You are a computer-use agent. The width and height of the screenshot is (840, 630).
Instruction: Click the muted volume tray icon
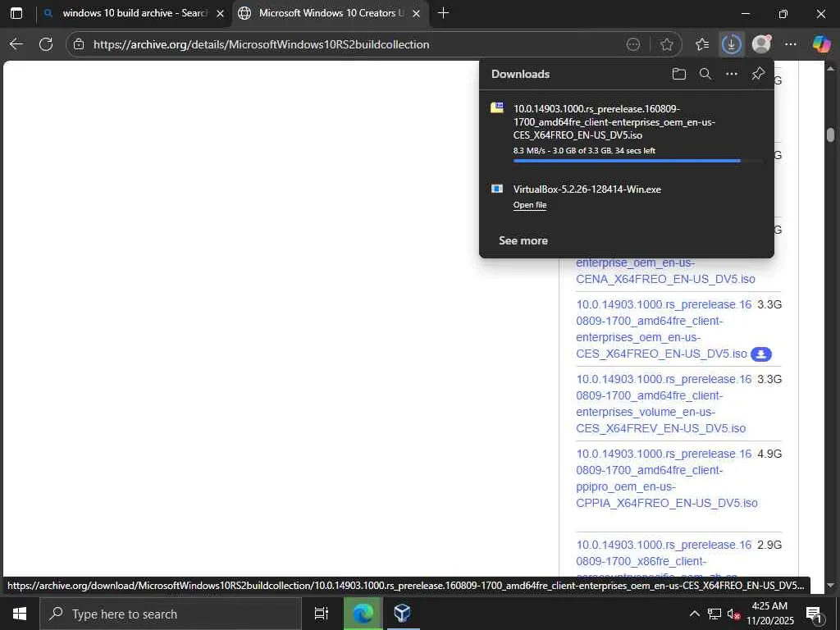(x=733, y=614)
